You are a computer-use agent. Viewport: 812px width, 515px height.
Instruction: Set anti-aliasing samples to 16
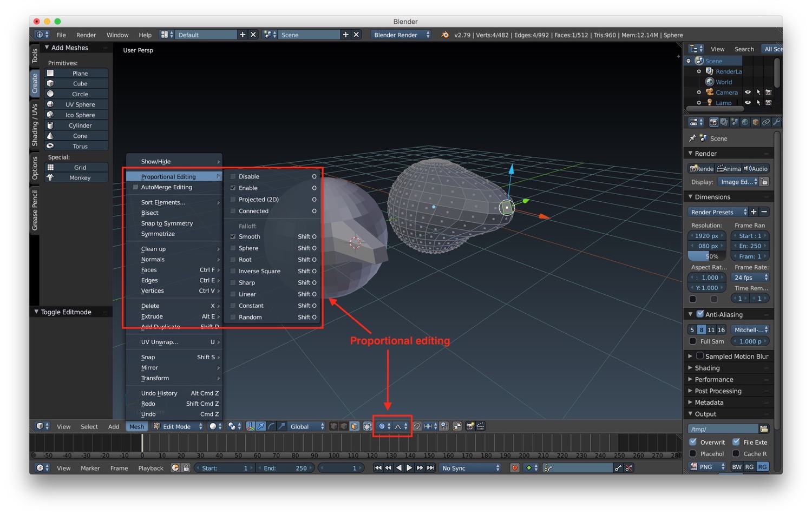click(721, 329)
